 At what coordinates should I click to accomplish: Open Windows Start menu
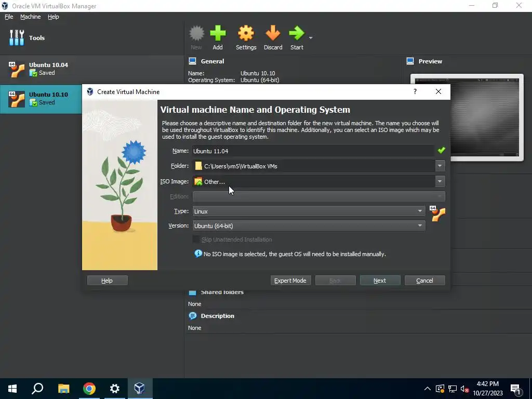tap(12, 389)
